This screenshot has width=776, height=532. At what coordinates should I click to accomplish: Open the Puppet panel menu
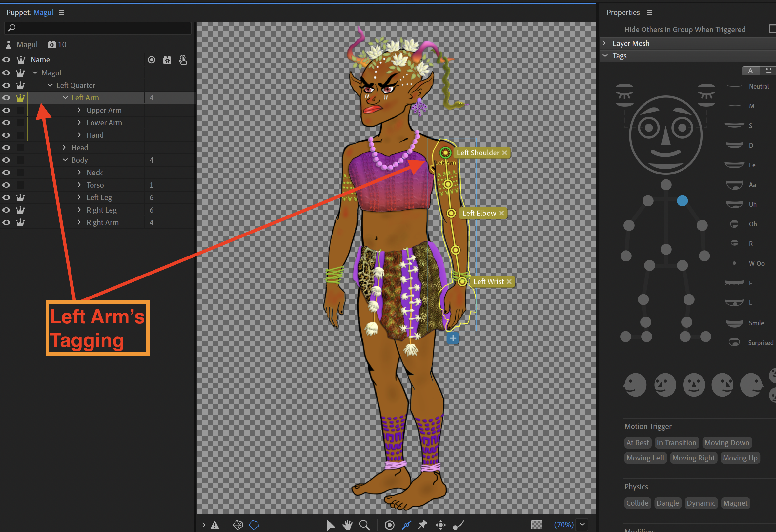click(x=61, y=12)
